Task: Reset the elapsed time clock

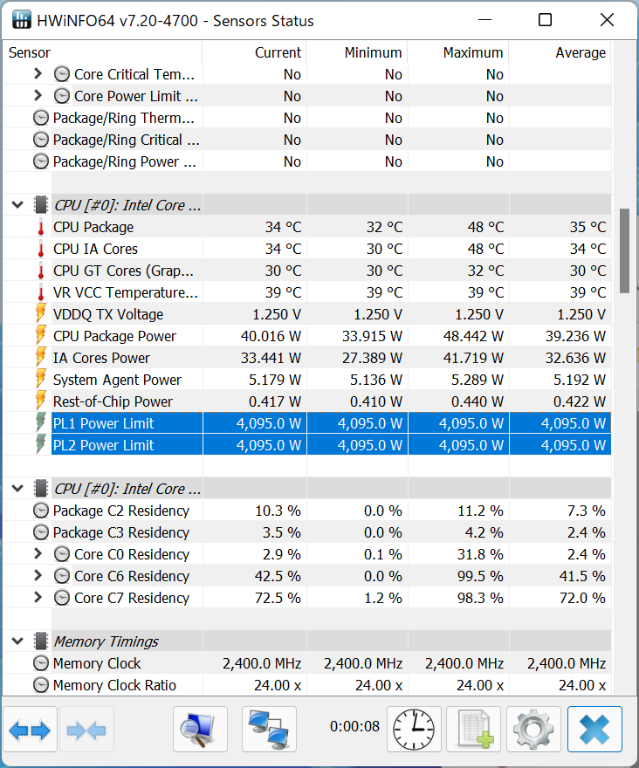Action: click(x=415, y=730)
